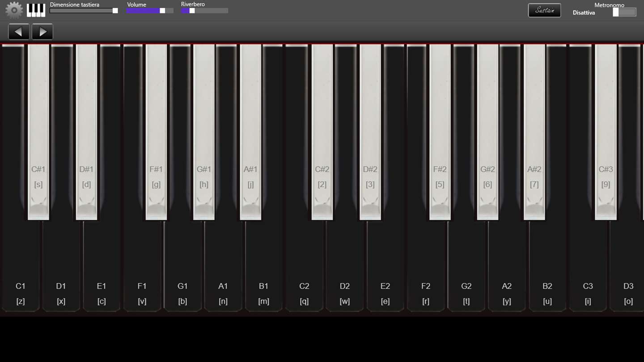Tap the C#2 key
The height and width of the screenshot is (362, 644).
322,132
